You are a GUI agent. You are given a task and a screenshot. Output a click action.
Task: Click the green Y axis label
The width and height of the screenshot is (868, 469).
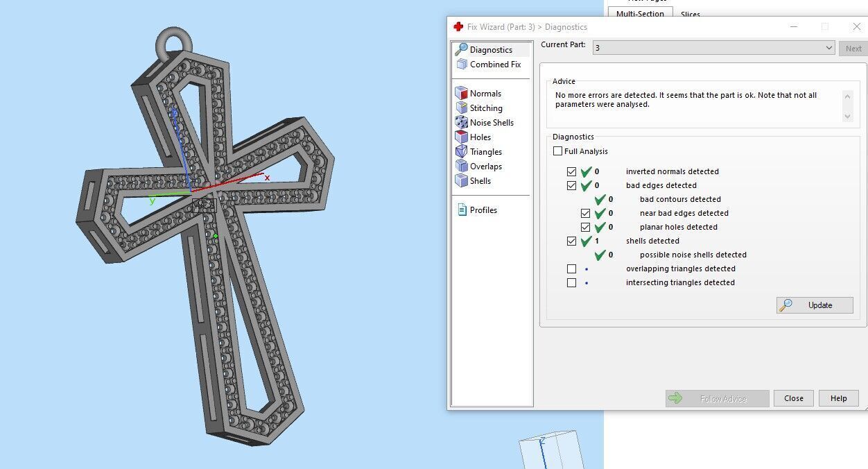click(x=152, y=201)
